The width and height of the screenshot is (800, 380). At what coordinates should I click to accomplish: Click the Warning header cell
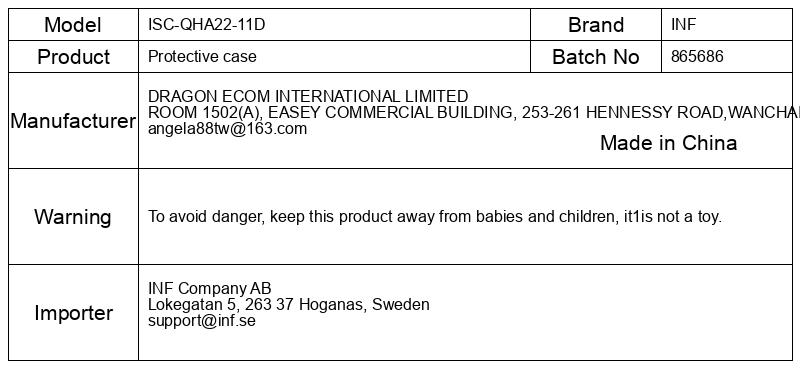pos(73,217)
